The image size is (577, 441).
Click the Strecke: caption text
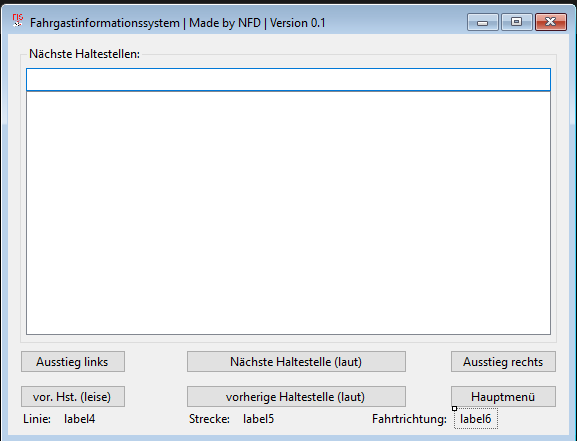click(x=209, y=419)
